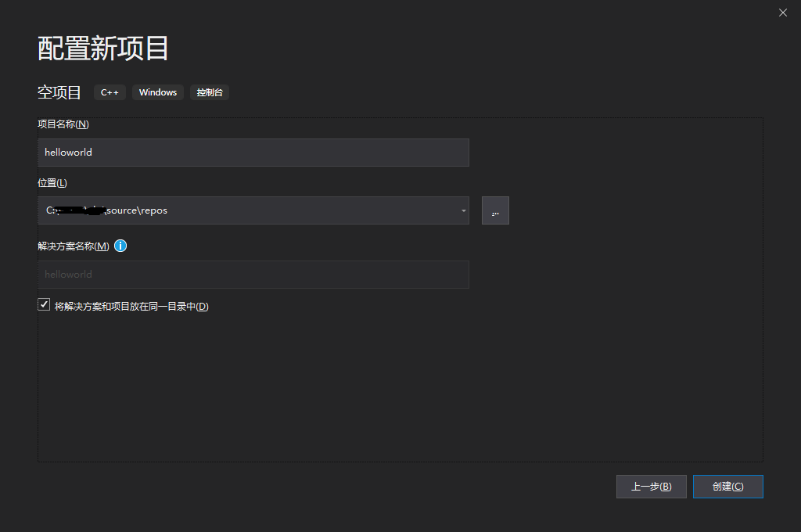Select the 控制台 project type tag
This screenshot has height=532, width=801.
tap(210, 92)
